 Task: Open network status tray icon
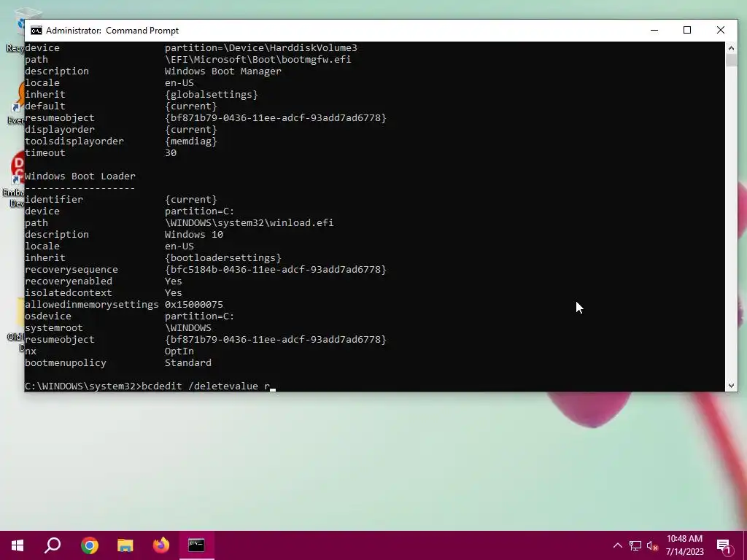[635, 545]
